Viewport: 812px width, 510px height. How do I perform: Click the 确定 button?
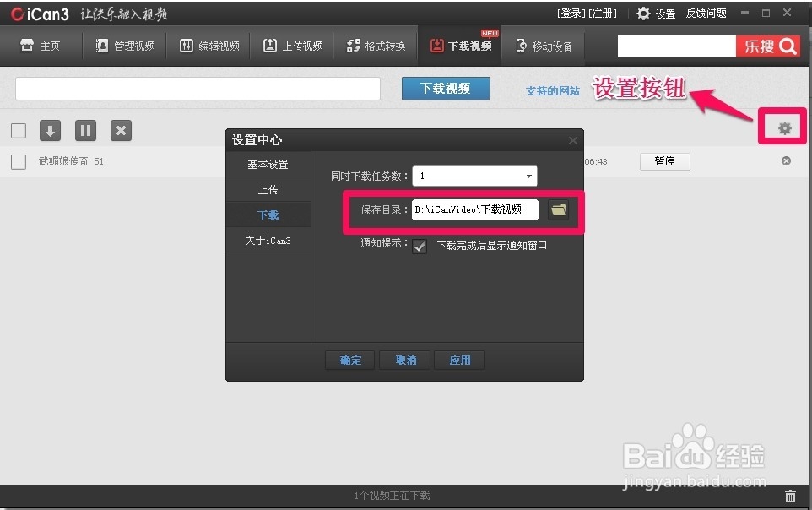[349, 360]
